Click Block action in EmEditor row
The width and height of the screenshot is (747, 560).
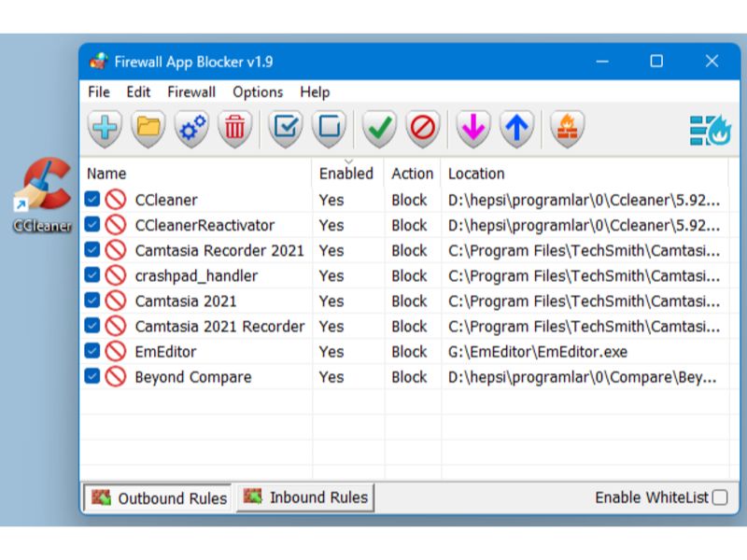(x=409, y=352)
